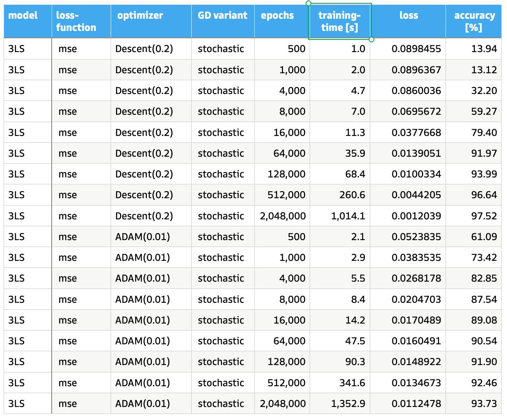
Task: Select the training-time cell showing 1,014.1
Action: pyautogui.click(x=348, y=216)
